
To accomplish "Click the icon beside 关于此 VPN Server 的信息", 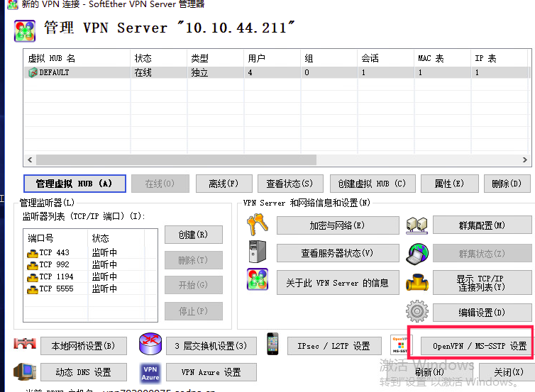I will click(258, 279).
